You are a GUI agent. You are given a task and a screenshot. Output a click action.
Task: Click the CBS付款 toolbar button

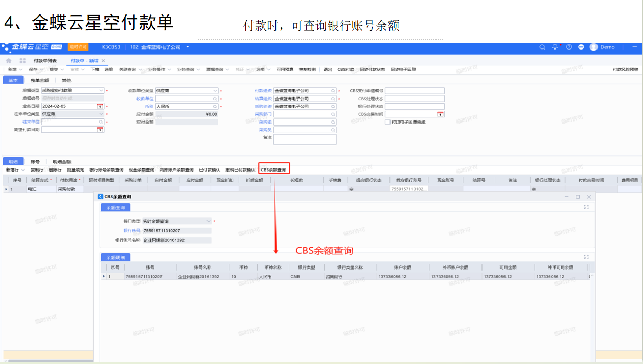tap(346, 70)
